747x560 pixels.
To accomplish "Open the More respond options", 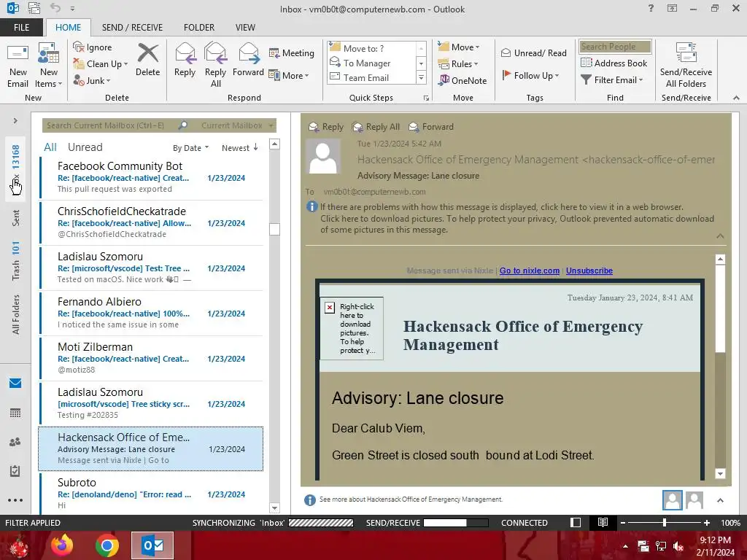I will pyautogui.click(x=289, y=75).
